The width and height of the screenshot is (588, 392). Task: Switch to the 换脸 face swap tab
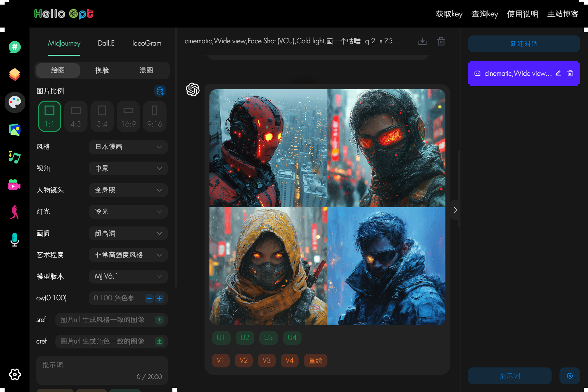point(102,70)
